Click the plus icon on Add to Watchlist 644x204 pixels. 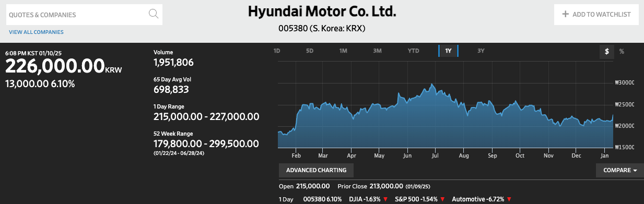(x=565, y=15)
